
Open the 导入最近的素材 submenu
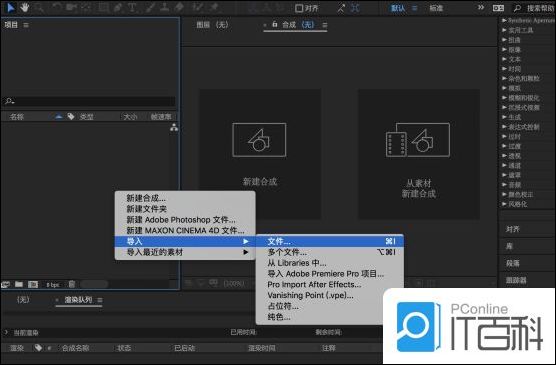click(x=185, y=252)
